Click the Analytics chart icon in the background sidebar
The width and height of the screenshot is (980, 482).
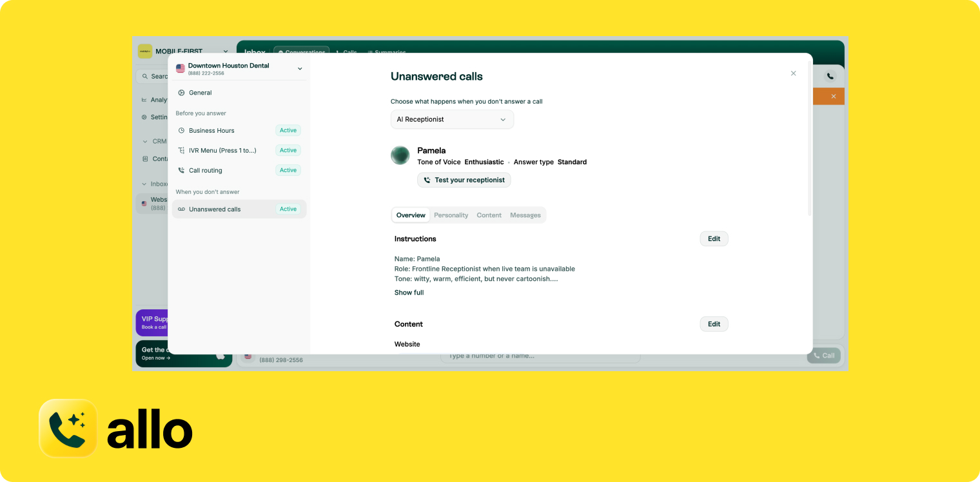point(144,100)
